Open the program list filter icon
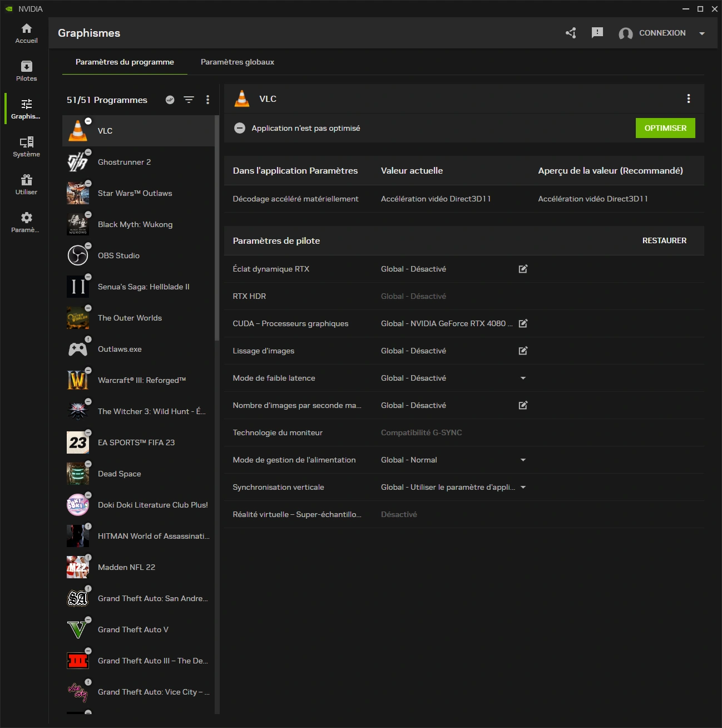The height and width of the screenshot is (728, 722). pyautogui.click(x=189, y=100)
